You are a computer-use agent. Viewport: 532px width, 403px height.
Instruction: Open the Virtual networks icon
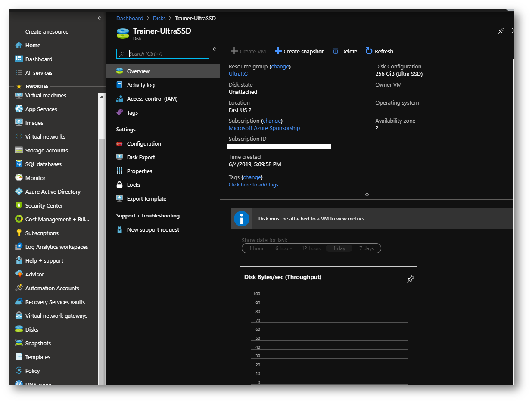[19, 136]
